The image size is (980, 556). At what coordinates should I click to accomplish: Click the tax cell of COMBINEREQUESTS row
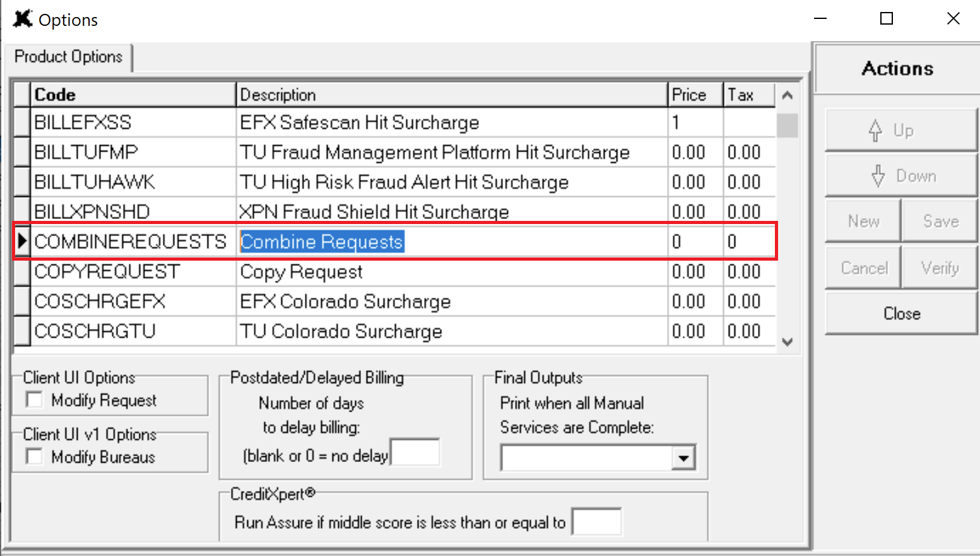coord(749,242)
